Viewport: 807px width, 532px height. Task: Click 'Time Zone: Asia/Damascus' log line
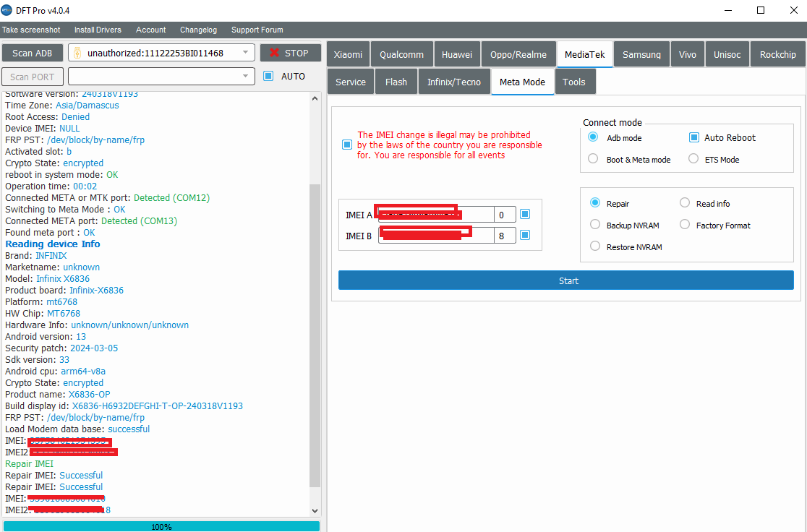61,105
